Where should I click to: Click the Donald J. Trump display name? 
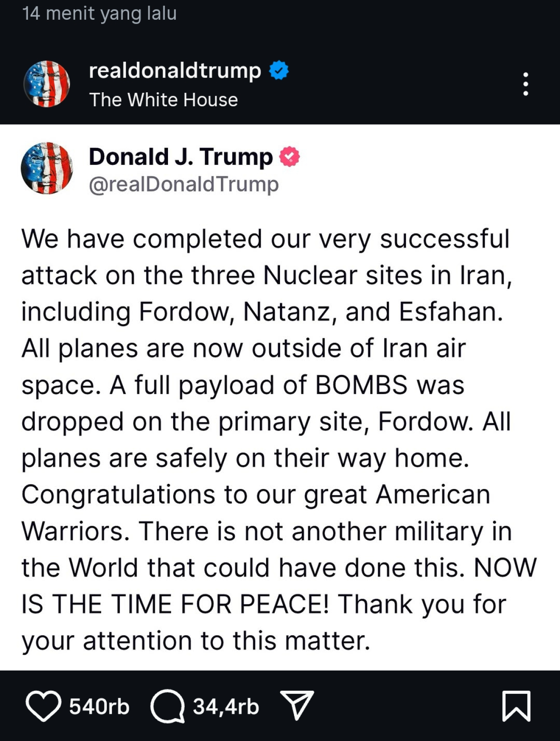click(x=180, y=157)
